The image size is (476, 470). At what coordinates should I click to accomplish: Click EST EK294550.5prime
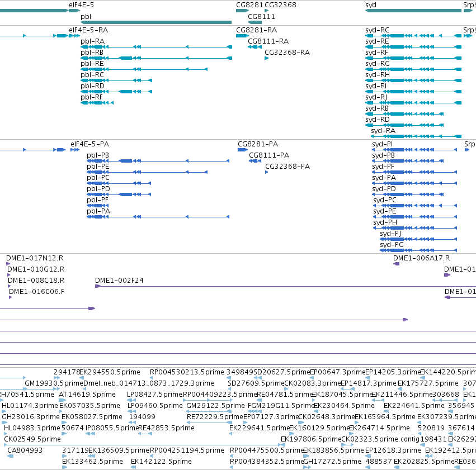tap(82, 378)
